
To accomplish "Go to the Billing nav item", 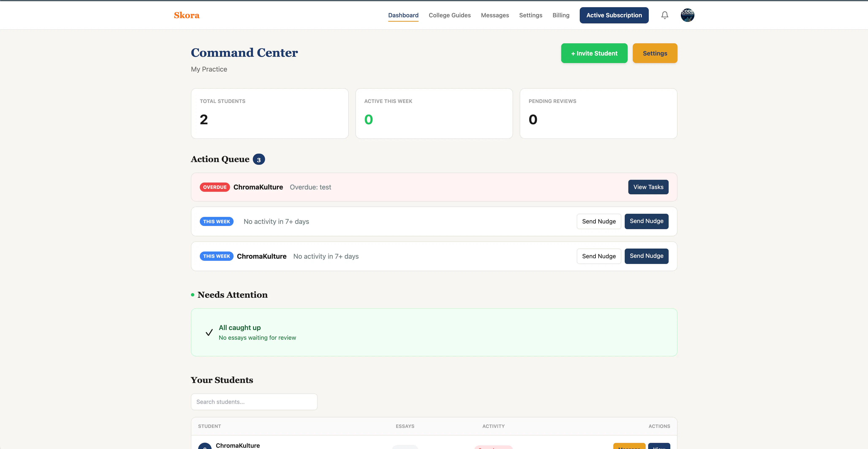I will (x=561, y=15).
